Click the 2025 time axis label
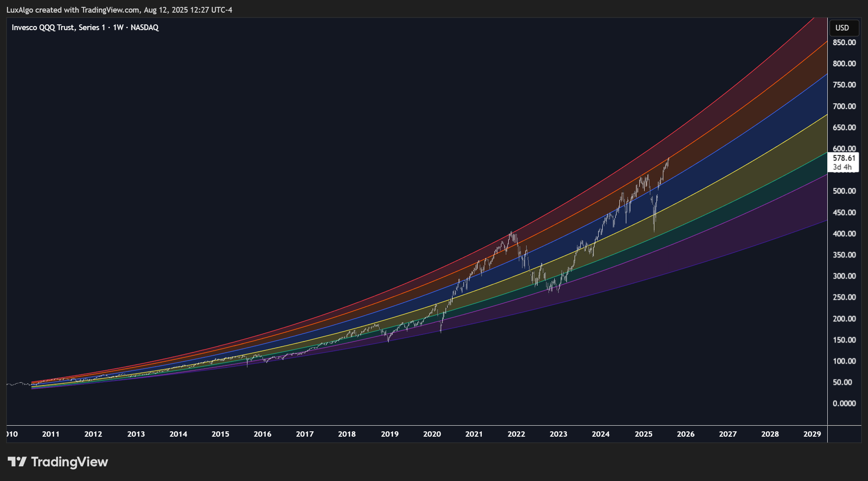The height and width of the screenshot is (481, 868). click(644, 434)
